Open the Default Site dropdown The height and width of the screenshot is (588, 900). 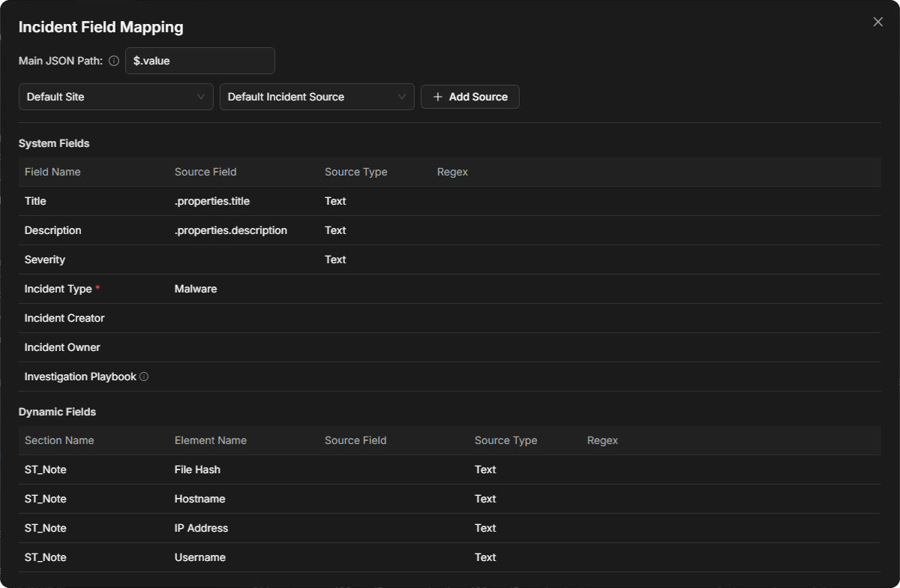pos(116,97)
